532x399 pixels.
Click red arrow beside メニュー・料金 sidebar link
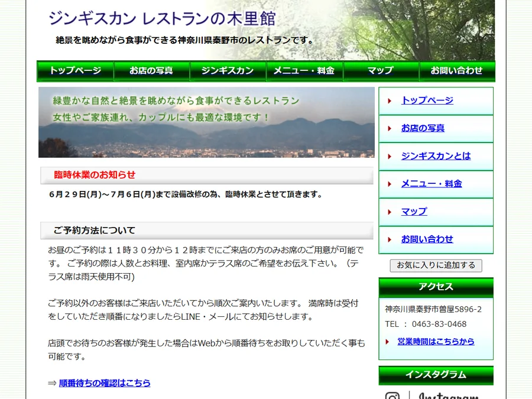click(390, 184)
